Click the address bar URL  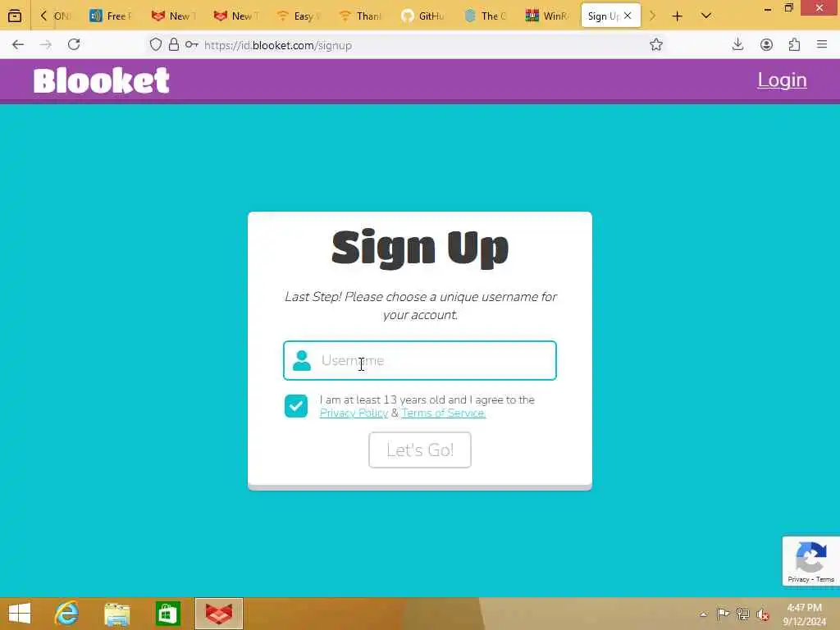tap(278, 46)
